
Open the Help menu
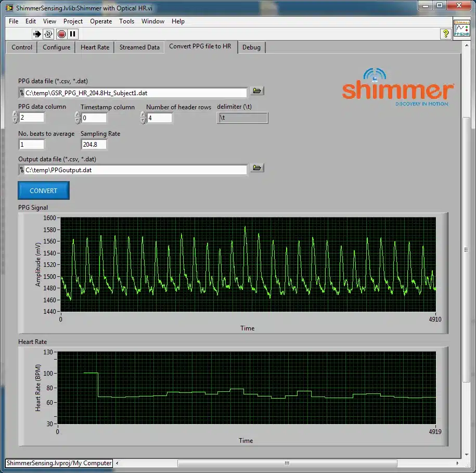(178, 21)
